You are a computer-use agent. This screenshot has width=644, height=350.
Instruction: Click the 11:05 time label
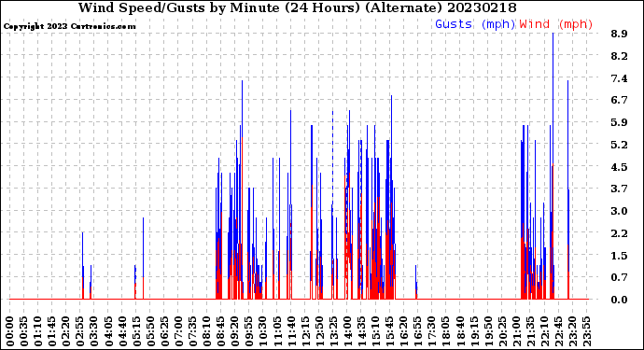(x=277, y=331)
